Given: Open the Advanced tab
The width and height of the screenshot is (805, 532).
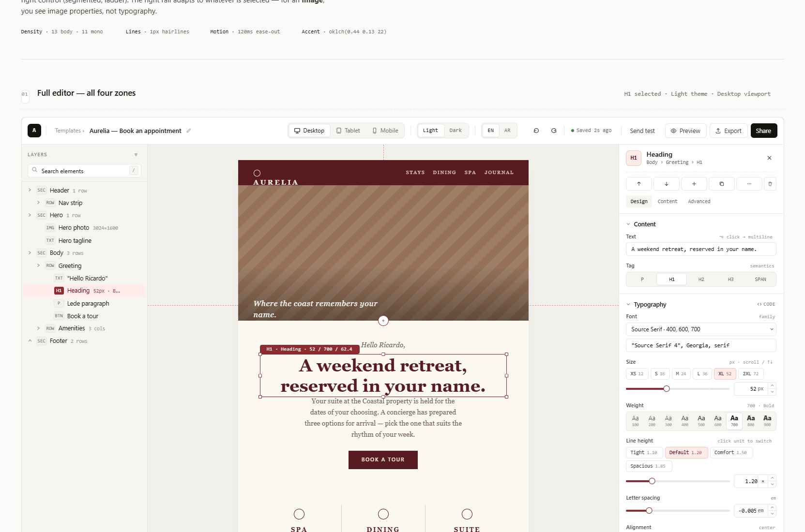Looking at the screenshot, I should (x=699, y=202).
